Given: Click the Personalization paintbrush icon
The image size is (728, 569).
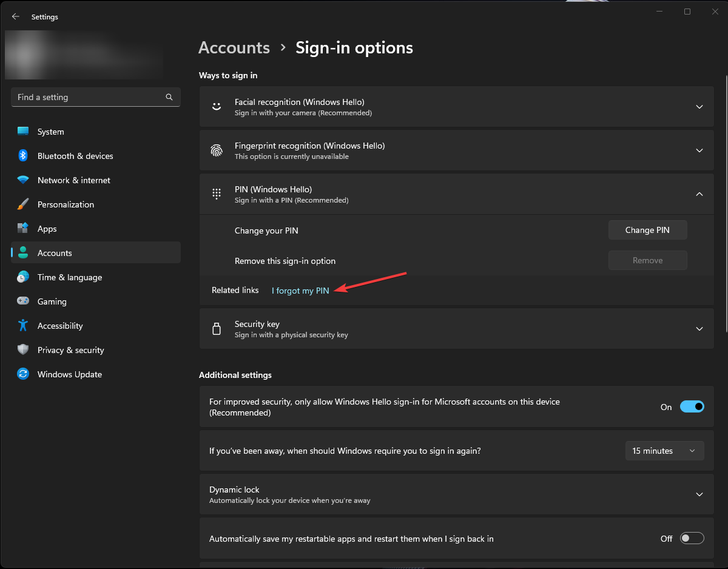Looking at the screenshot, I should [23, 204].
